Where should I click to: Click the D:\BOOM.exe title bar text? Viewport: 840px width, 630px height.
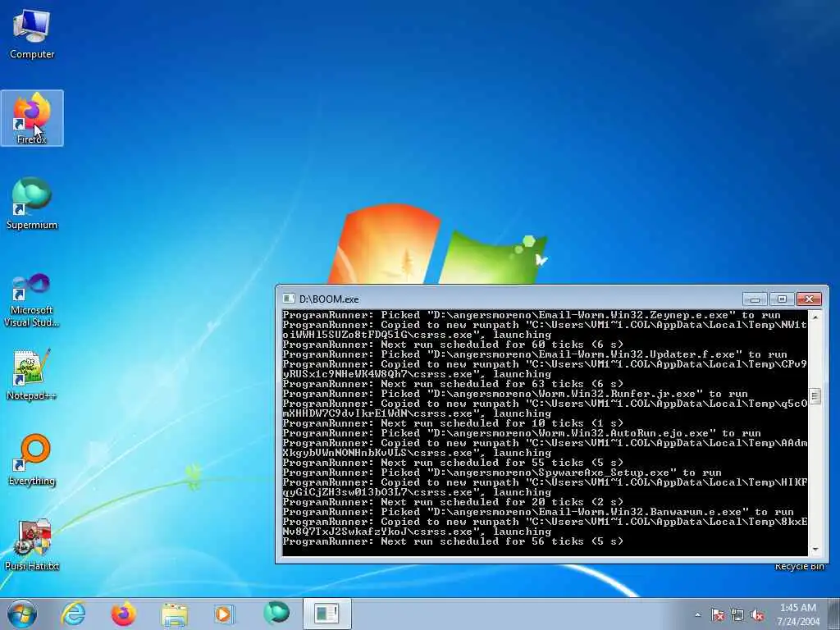[329, 299]
